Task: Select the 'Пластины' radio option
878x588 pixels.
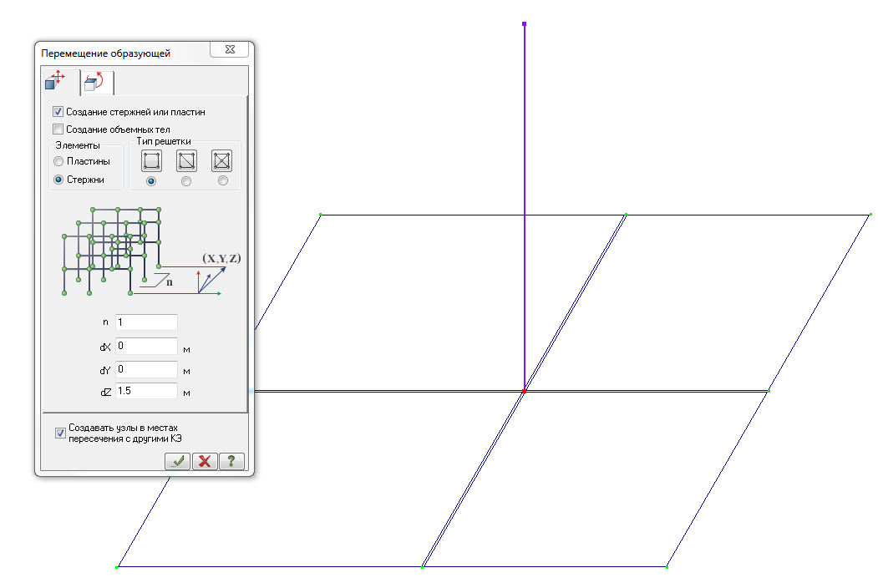Action: point(58,161)
